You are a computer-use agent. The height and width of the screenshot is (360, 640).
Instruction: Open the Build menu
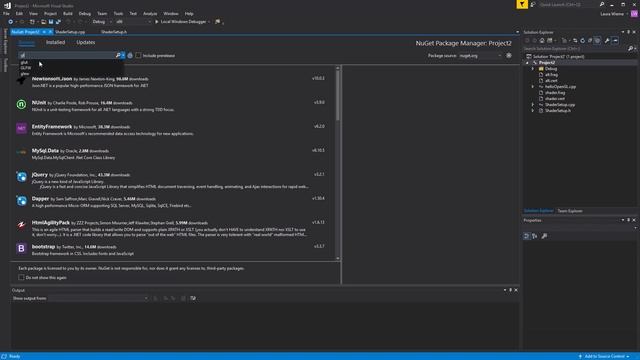[68, 13]
